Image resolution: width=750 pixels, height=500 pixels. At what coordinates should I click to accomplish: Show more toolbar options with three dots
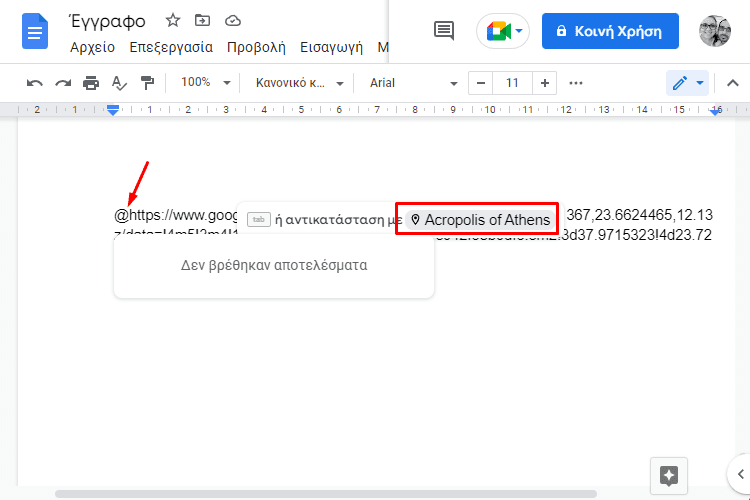(576, 83)
